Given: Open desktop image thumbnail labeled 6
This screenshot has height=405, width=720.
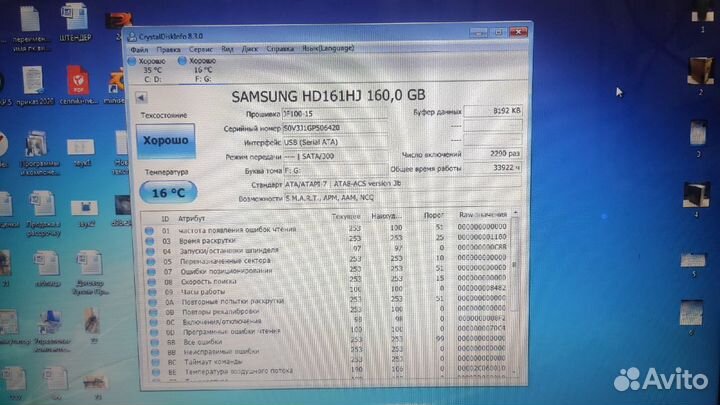Looking at the screenshot, I should [691, 317].
